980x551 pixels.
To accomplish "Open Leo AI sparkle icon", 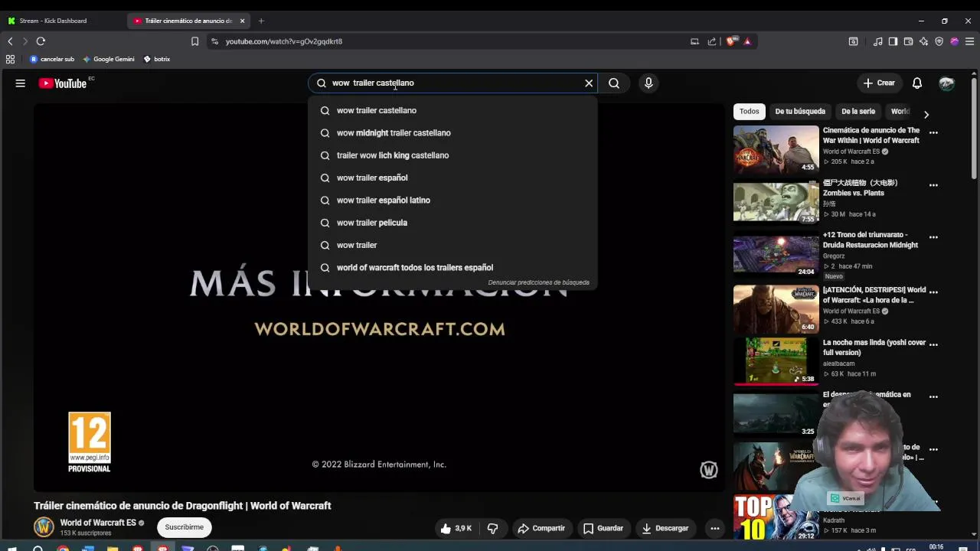I will tap(923, 41).
